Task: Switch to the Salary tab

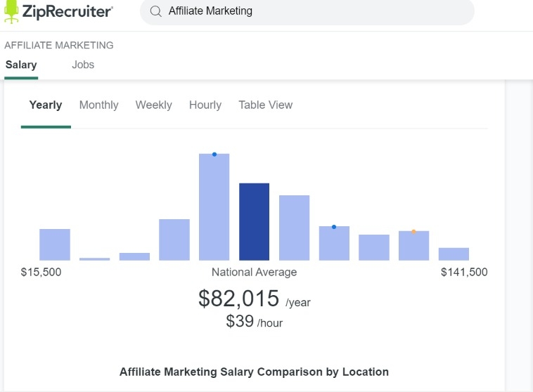Action: point(21,65)
